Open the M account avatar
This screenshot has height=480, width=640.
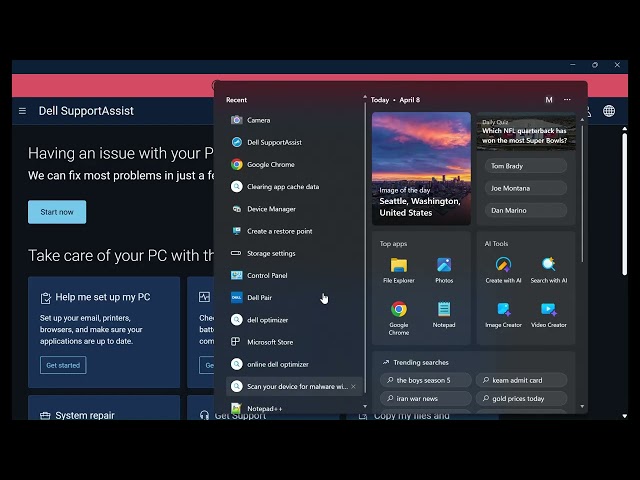tap(549, 100)
